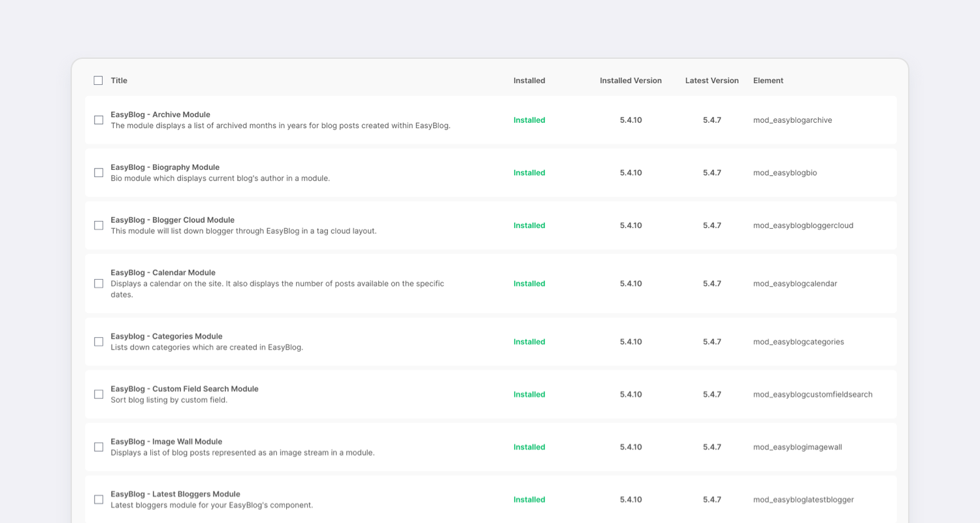Viewport: 980px width, 523px height.
Task: Check the EasyBlog - Archive Module row
Action: pos(99,120)
